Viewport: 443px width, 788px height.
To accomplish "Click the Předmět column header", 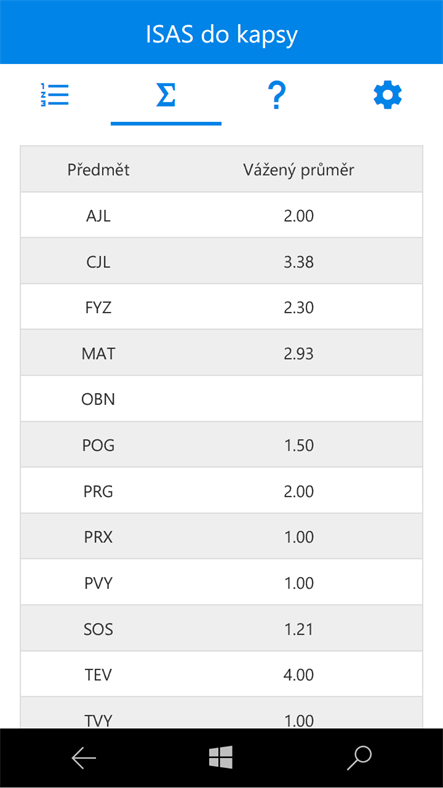I will pyautogui.click(x=98, y=170).
